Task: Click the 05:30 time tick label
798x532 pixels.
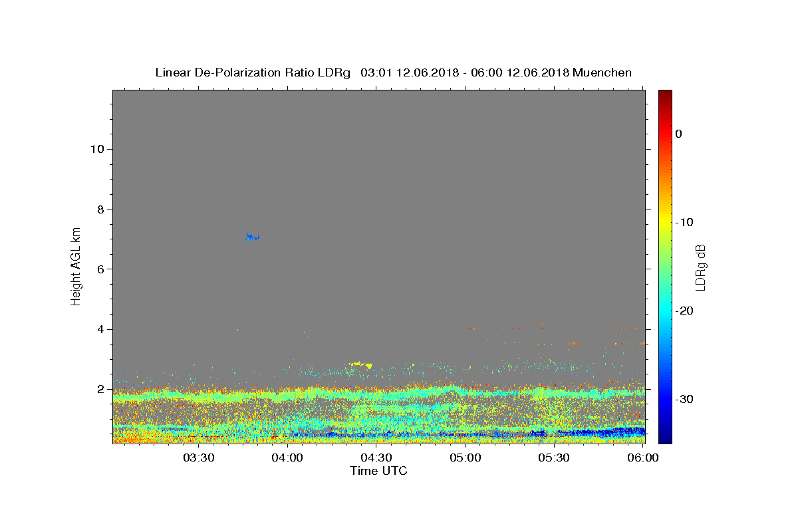Action: pyautogui.click(x=554, y=458)
